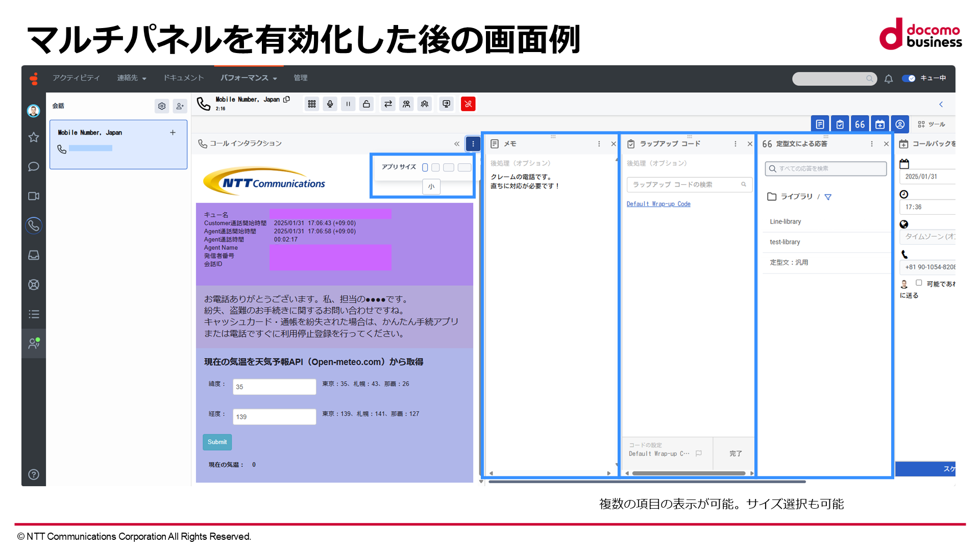This screenshot has height=551, width=980.
Task: Click the notification bell icon
Action: [x=889, y=79]
